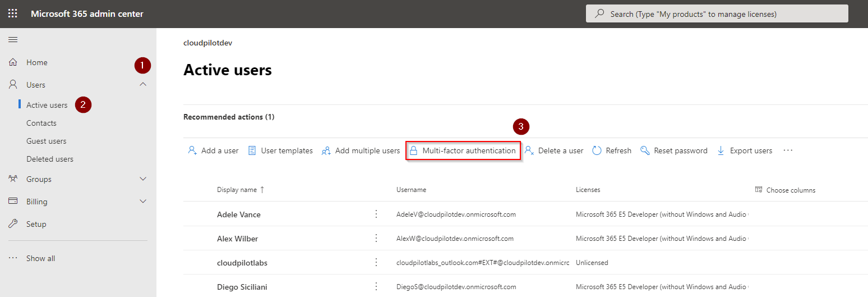Click the Users person icon
Viewport: 868px width, 297px height.
pyautogui.click(x=13, y=85)
